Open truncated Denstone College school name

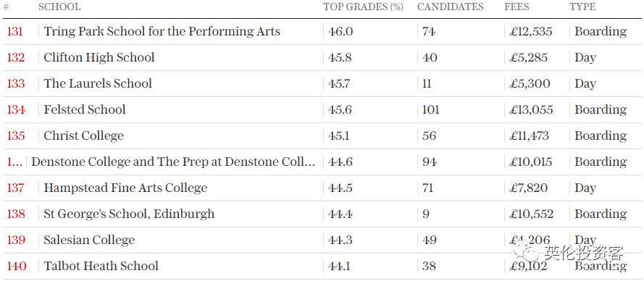click(x=173, y=162)
